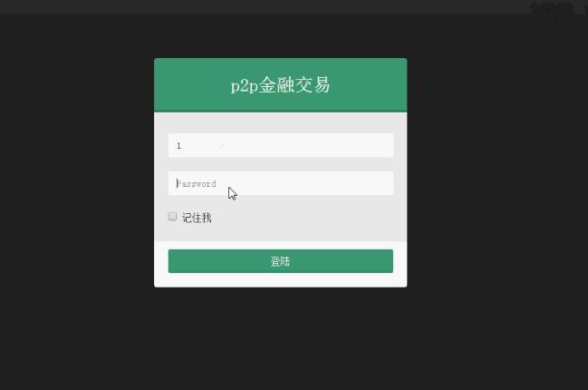Click the white footer panel around 登陆
Image resolution: width=588 pixels, height=390 pixels.
pyautogui.click(x=281, y=280)
